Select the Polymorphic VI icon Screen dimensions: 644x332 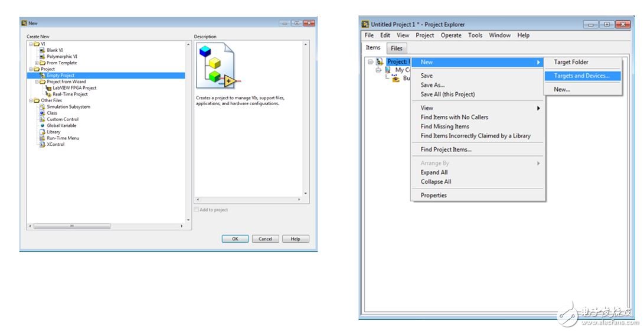click(43, 57)
